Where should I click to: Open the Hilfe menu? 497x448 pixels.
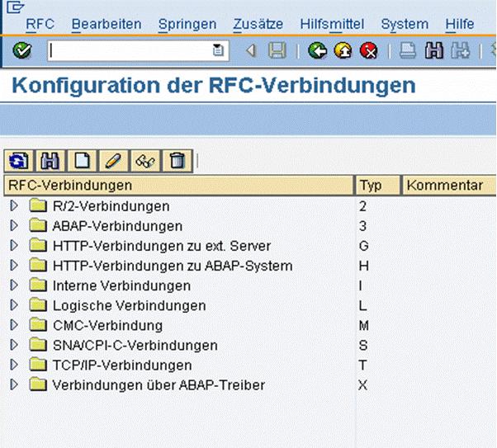(x=460, y=24)
